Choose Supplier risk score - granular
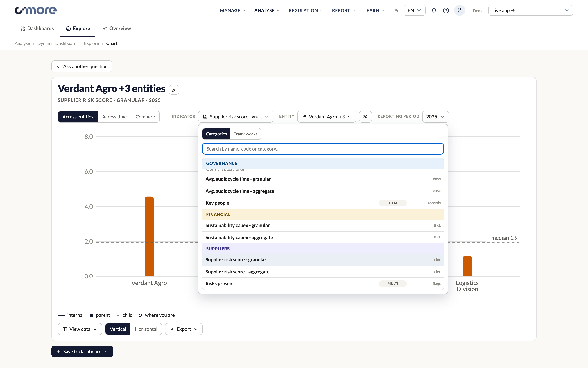The image size is (588, 368). pyautogui.click(x=323, y=260)
